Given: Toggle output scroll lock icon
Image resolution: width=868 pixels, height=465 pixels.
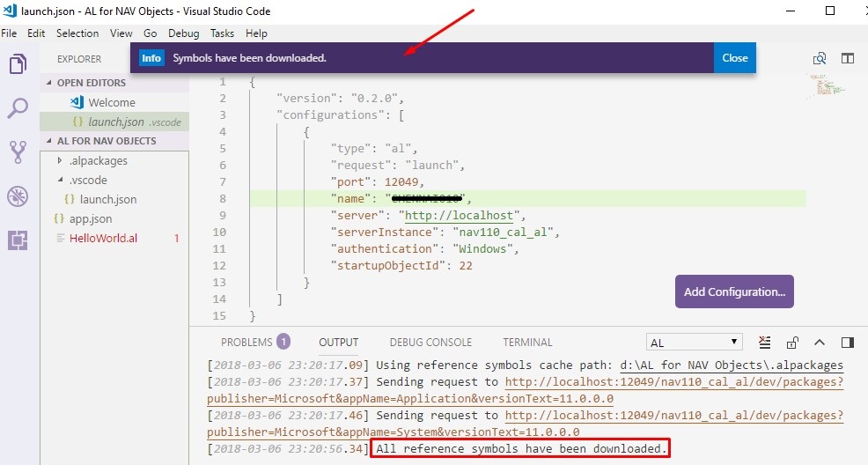Looking at the screenshot, I should (x=792, y=343).
